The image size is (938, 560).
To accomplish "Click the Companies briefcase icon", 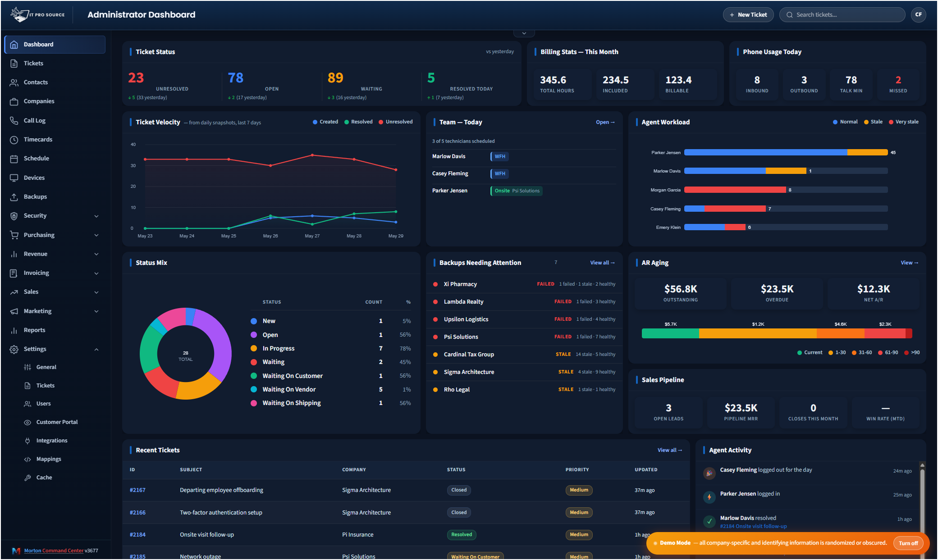I will [14, 101].
